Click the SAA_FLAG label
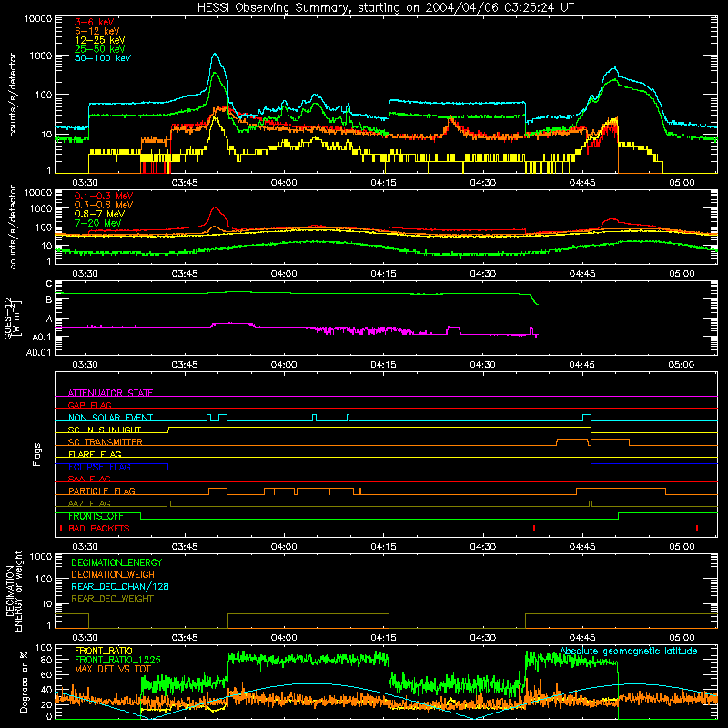 click(89, 479)
